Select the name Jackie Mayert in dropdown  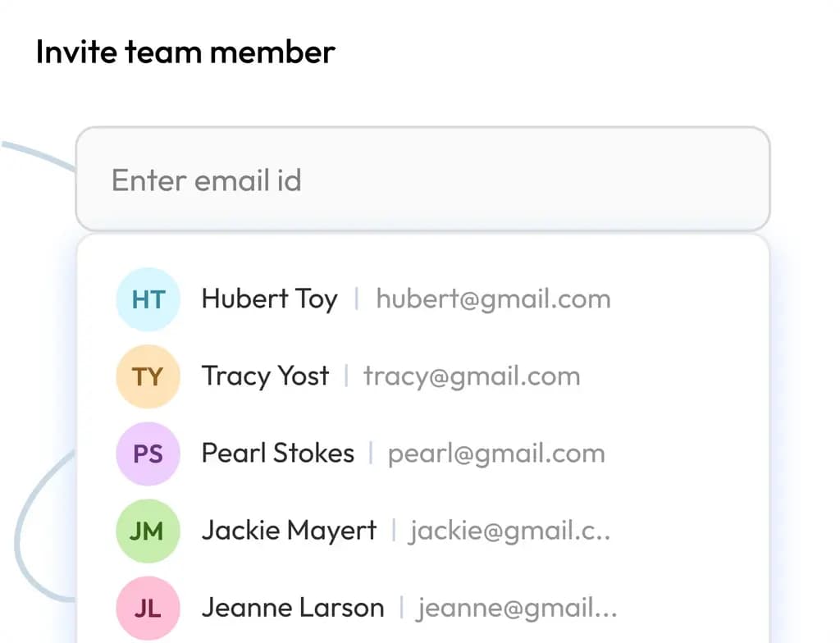click(x=289, y=530)
